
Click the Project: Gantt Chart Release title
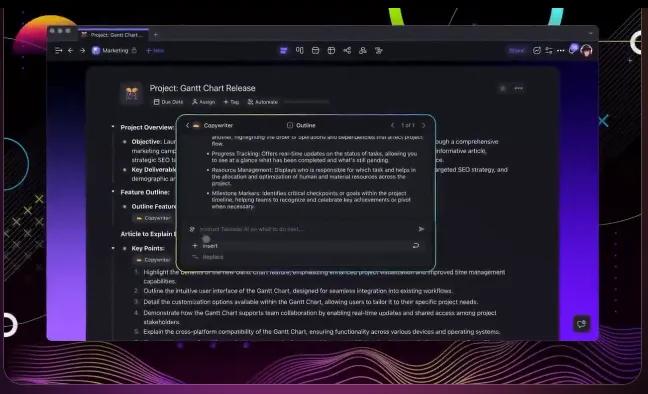(x=202, y=88)
